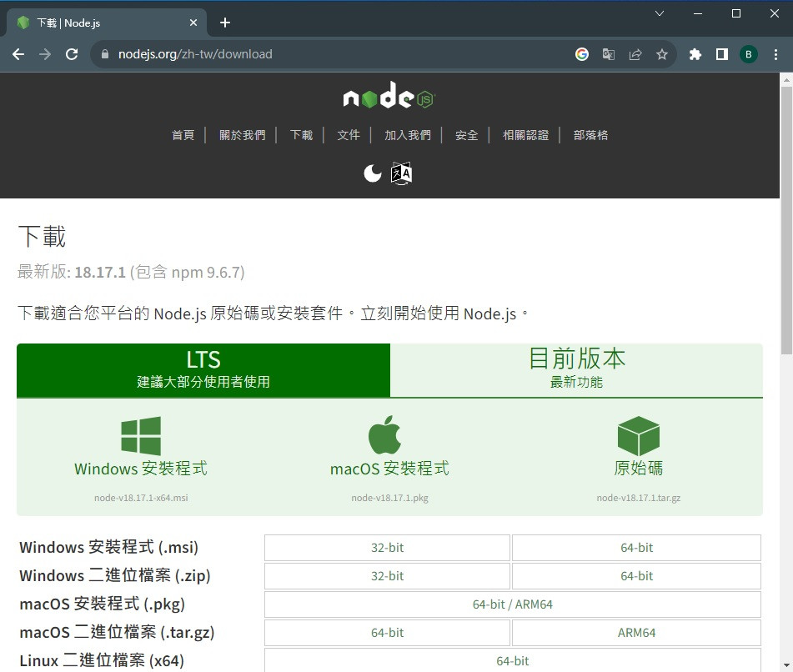Viewport: 793px width, 672px height.
Task: Download Windows .msi 64-bit
Action: tap(637, 548)
